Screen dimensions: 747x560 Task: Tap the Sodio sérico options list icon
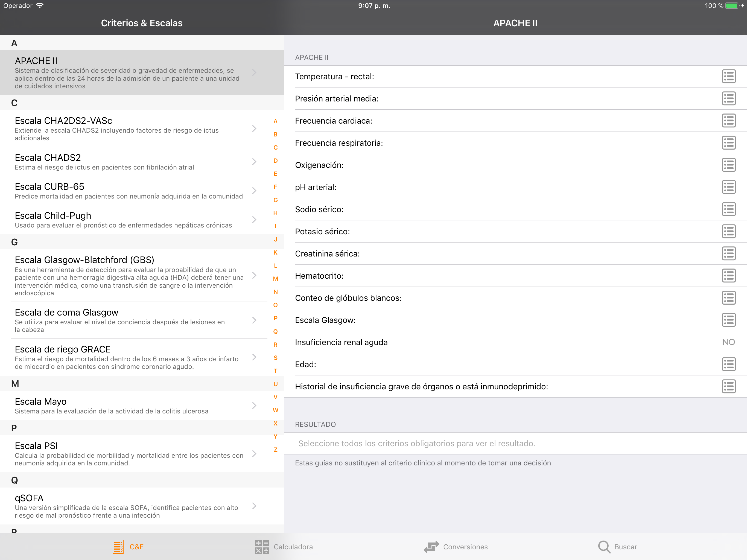pos(728,209)
